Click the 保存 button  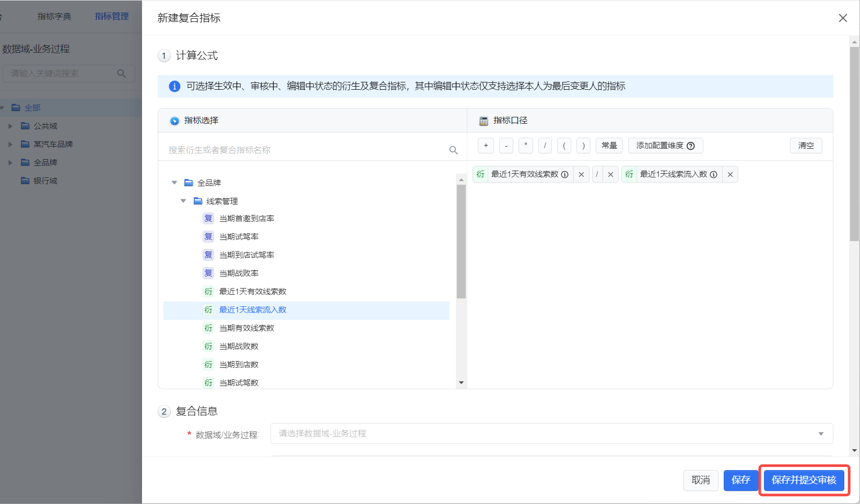tap(741, 480)
